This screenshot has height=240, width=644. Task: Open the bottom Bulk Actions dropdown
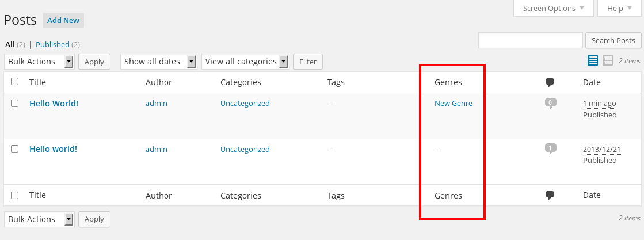click(x=39, y=219)
